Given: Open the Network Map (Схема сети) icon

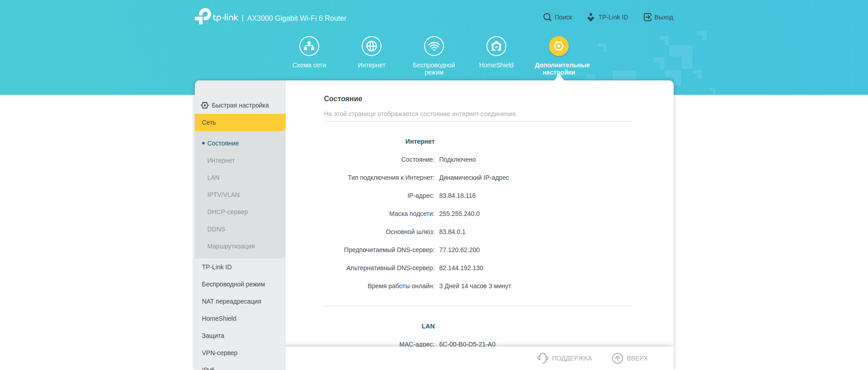Looking at the screenshot, I should 309,46.
